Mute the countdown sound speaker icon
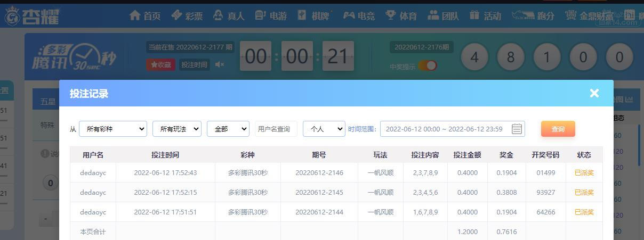Screen dimensions: 644x240 tap(220, 64)
